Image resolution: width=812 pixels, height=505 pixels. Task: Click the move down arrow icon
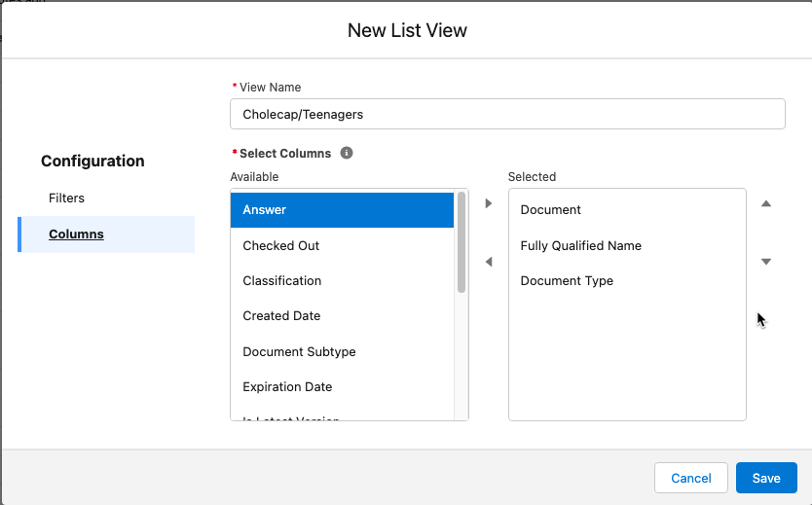(x=765, y=262)
